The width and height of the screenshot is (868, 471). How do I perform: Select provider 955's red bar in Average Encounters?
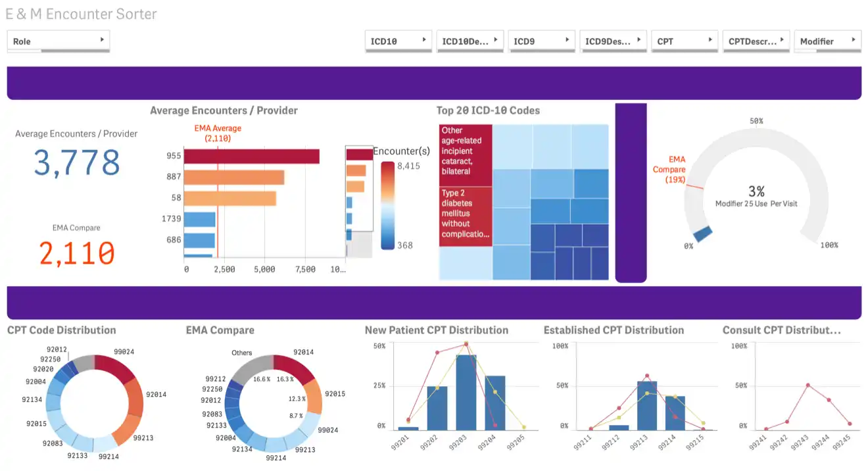[x=251, y=157]
